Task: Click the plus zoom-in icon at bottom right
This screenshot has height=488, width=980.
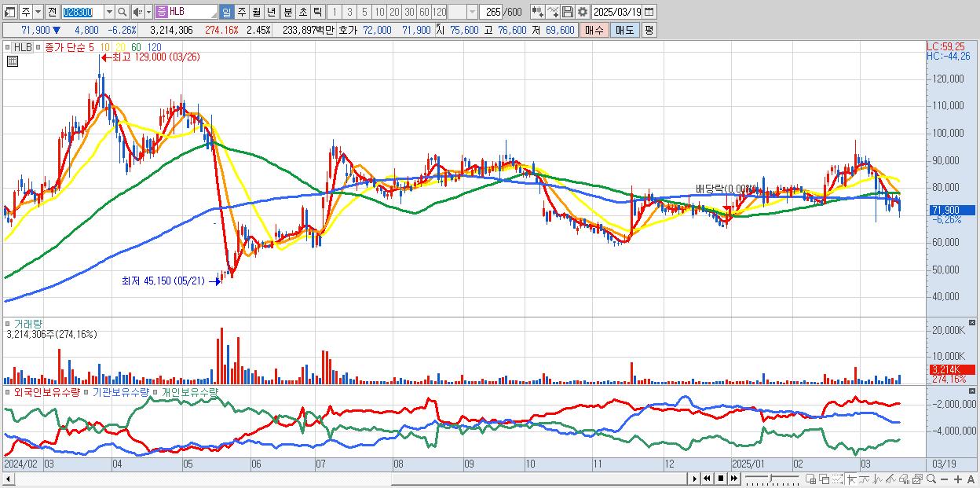Action: [x=957, y=479]
